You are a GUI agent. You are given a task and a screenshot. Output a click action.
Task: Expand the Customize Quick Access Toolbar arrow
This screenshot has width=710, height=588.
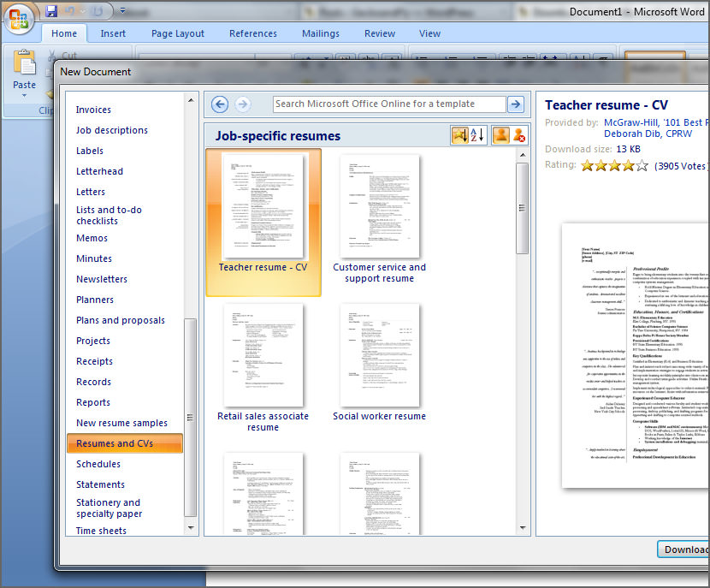pos(122,10)
